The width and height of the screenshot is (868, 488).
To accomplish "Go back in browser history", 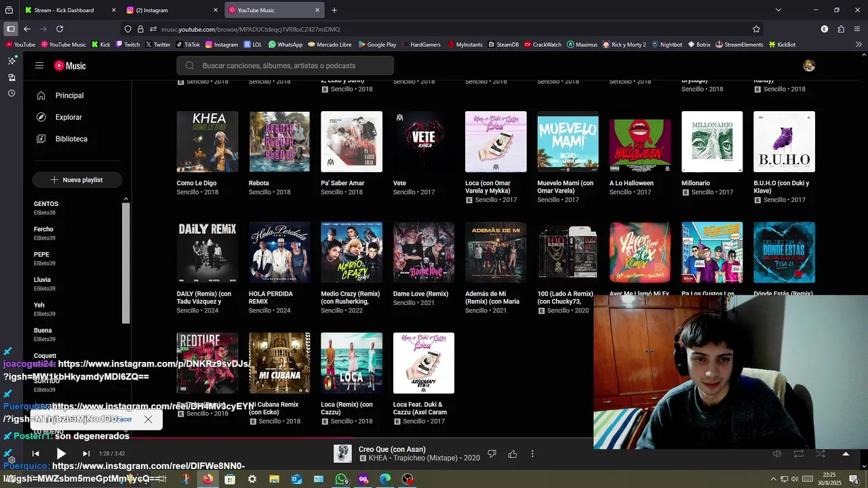I will [27, 29].
